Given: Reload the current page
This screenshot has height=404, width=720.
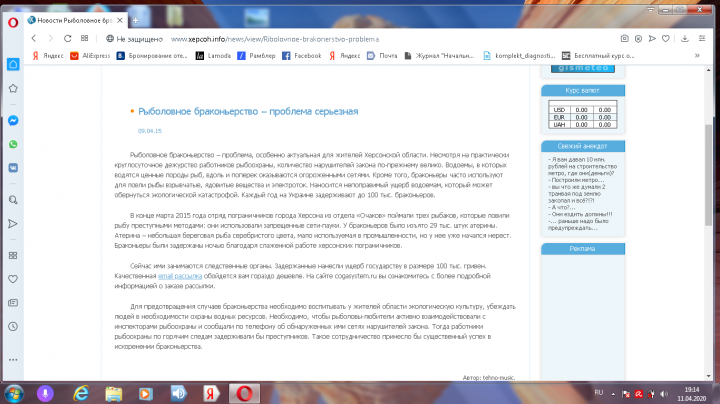Looking at the screenshot, I should pyautogui.click(x=68, y=39).
